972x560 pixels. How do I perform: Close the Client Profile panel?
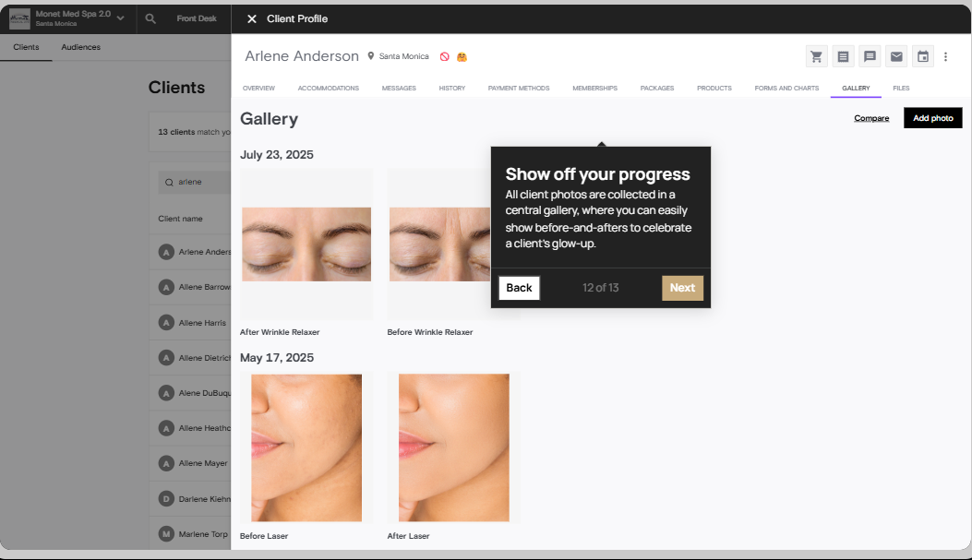click(x=252, y=18)
